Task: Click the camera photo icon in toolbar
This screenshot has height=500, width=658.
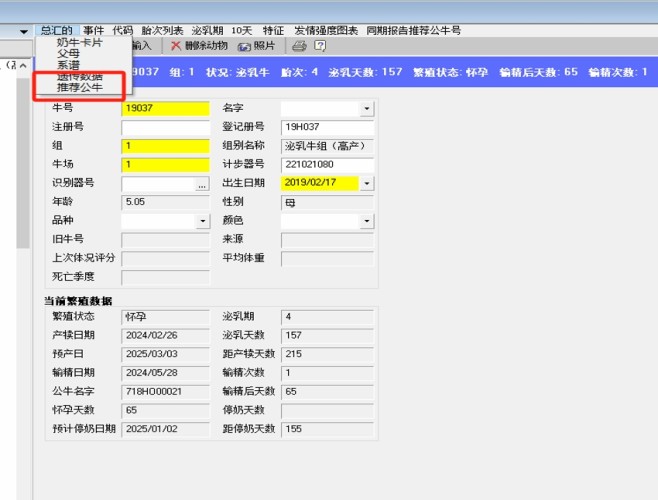Action: pos(244,46)
